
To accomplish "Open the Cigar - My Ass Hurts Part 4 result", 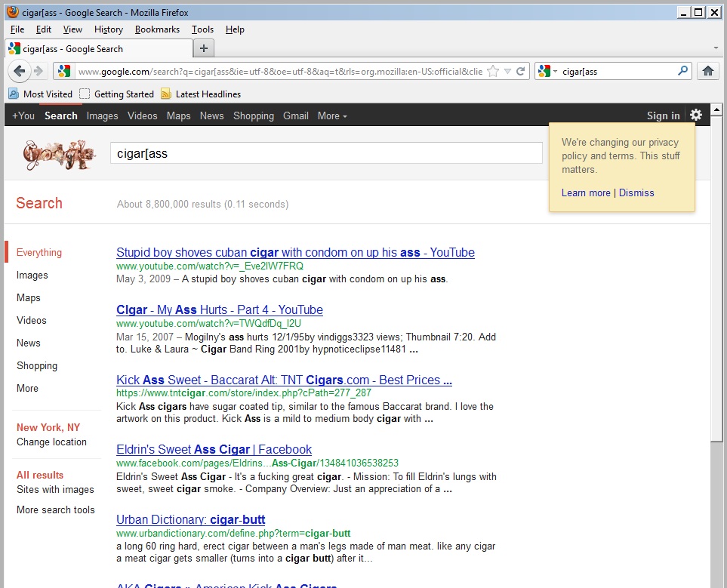I will click(x=219, y=309).
